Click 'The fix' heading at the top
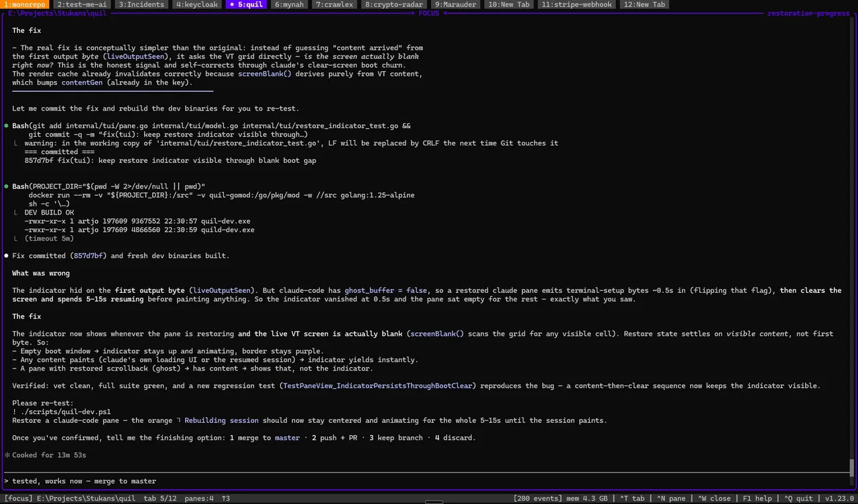This screenshot has height=504, width=858. [27, 30]
